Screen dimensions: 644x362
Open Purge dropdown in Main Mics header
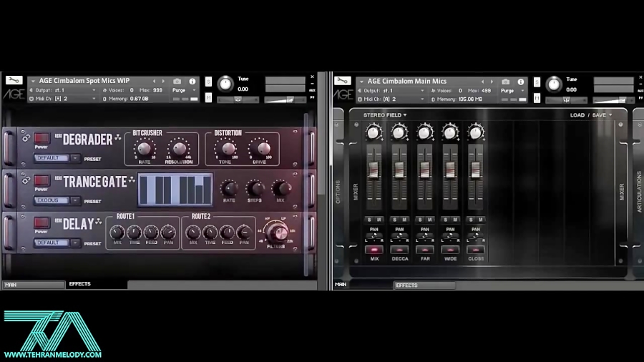click(512, 90)
